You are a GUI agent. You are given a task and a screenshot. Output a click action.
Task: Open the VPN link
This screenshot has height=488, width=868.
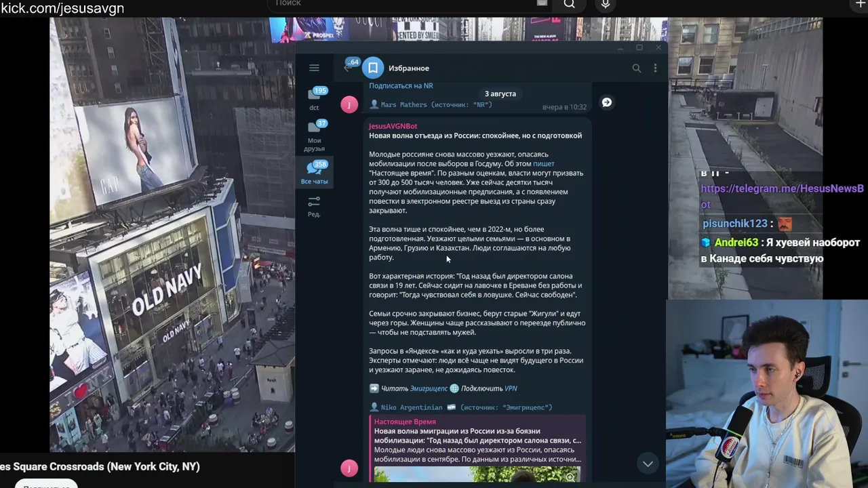(511, 388)
